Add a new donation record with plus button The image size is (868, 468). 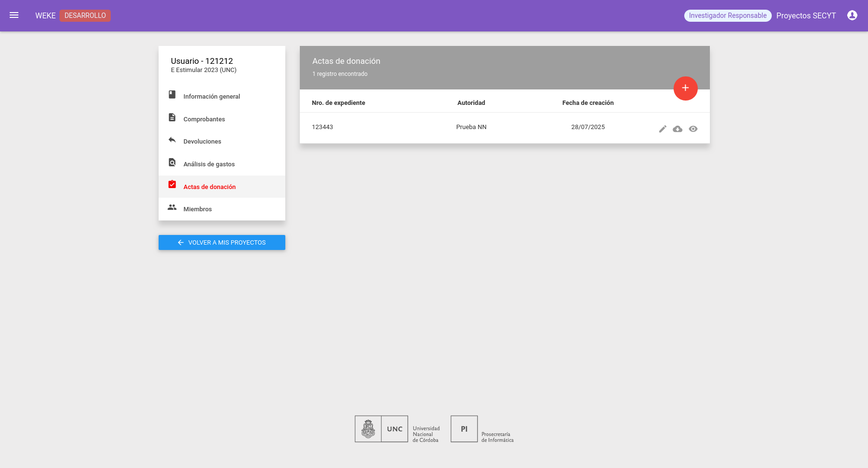pyautogui.click(x=685, y=88)
